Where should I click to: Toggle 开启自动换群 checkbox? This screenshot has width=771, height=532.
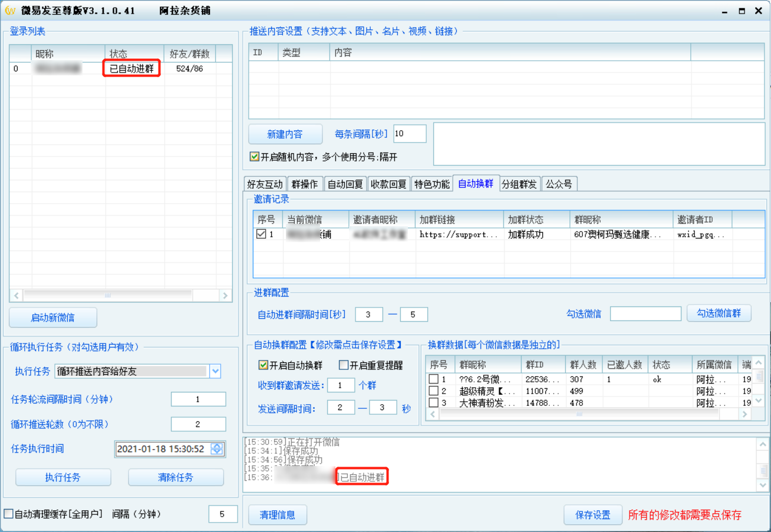pyautogui.click(x=263, y=365)
